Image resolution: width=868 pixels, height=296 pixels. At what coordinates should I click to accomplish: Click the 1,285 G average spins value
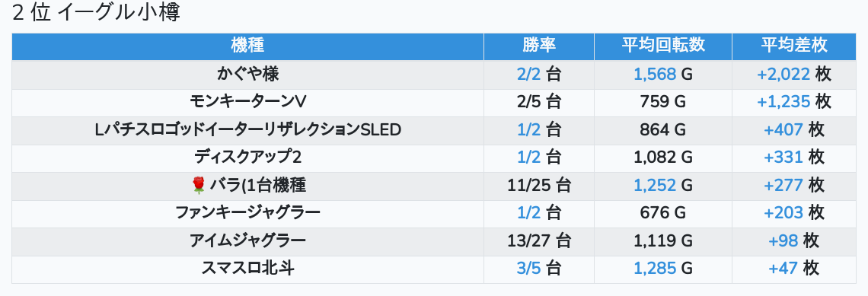[663, 269]
